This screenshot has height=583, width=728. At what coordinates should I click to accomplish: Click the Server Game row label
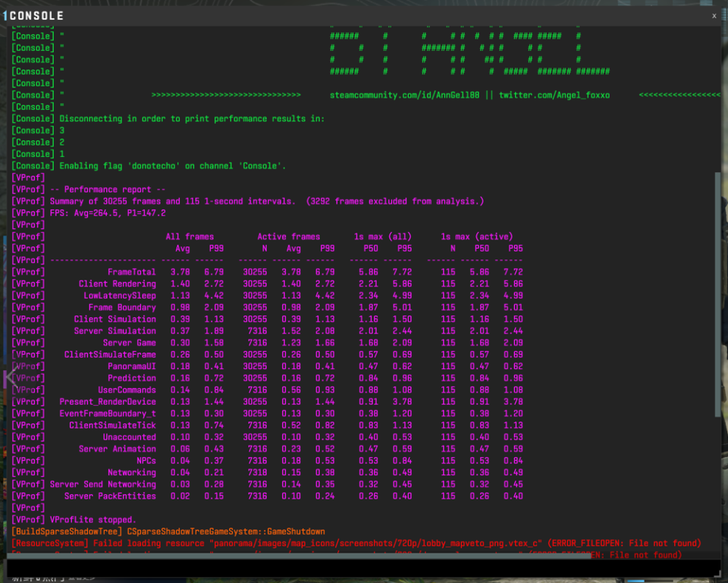tap(130, 343)
